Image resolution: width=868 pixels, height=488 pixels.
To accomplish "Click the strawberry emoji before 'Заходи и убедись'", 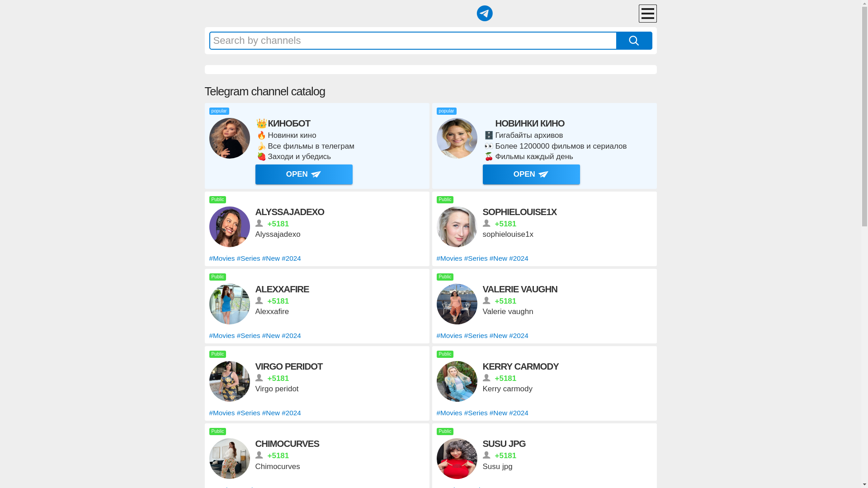I will pos(261,157).
